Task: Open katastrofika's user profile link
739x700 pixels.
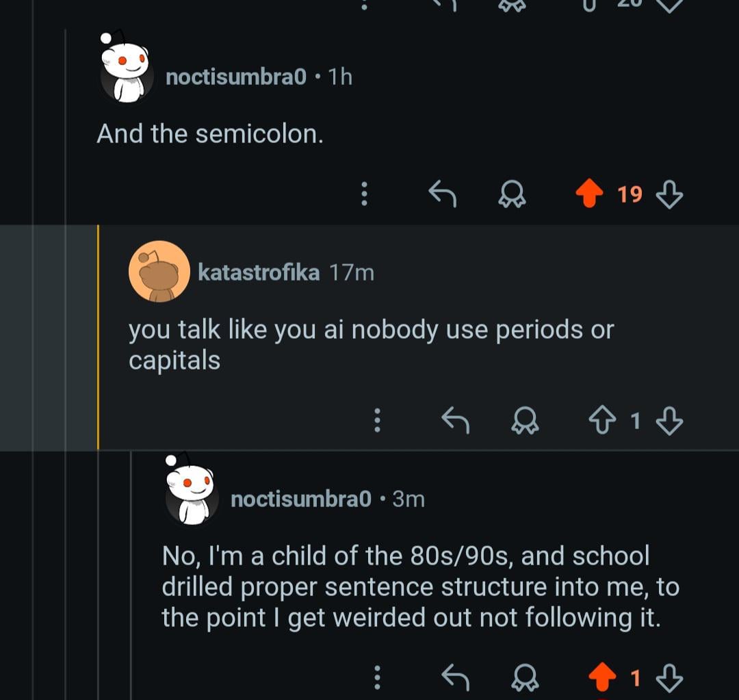Action: [258, 273]
